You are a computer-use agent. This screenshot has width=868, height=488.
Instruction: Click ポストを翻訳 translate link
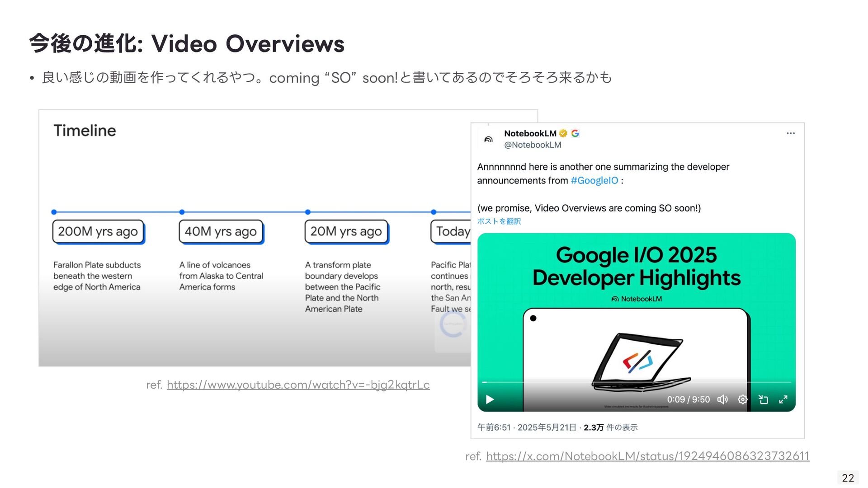pos(499,221)
